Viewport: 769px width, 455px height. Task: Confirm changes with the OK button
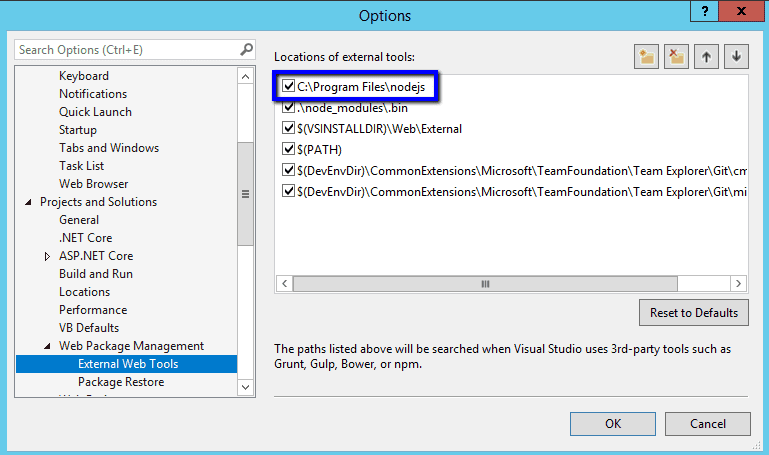[x=613, y=424]
